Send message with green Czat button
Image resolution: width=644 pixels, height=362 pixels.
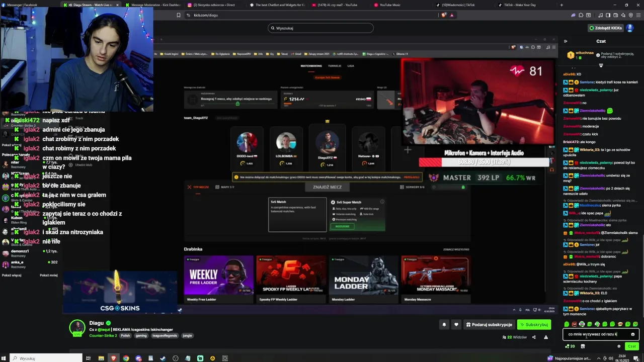pyautogui.click(x=632, y=346)
